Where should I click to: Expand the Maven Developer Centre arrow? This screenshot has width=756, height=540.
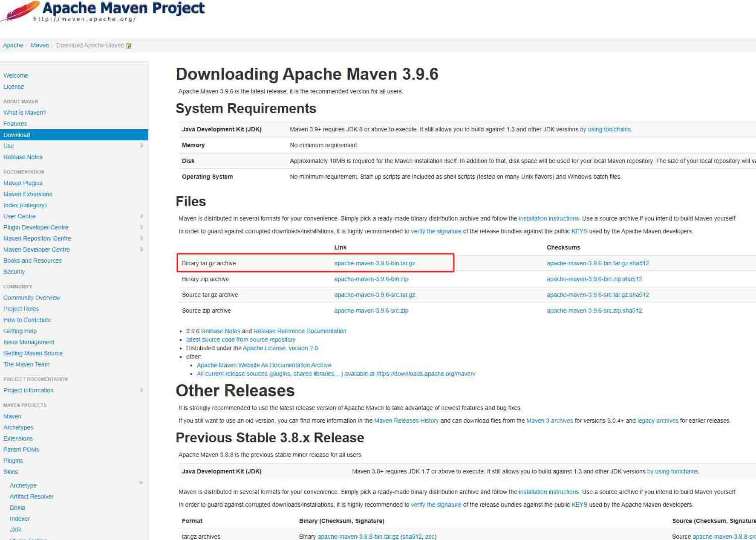[x=141, y=250]
